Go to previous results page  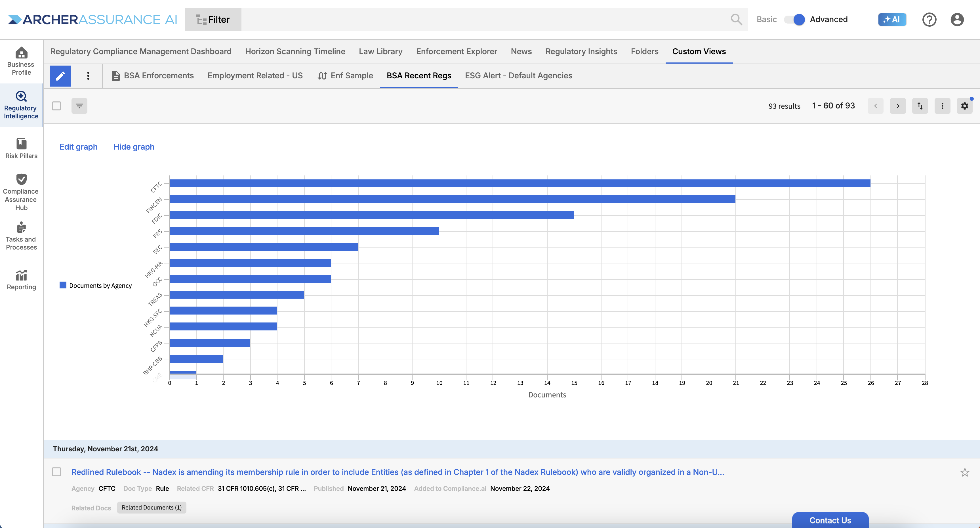coord(875,106)
